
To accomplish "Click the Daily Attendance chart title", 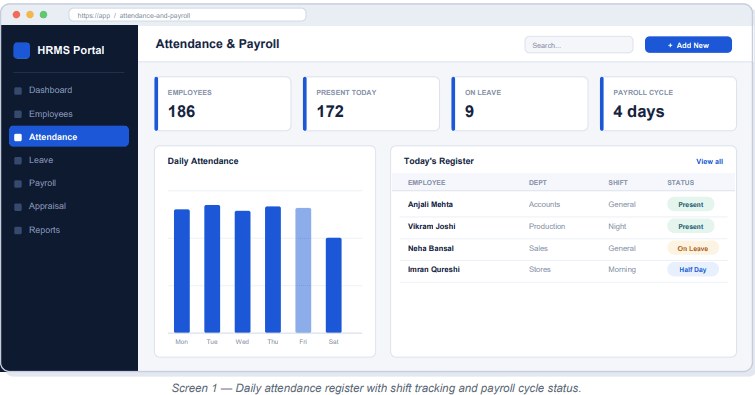I will pos(203,161).
